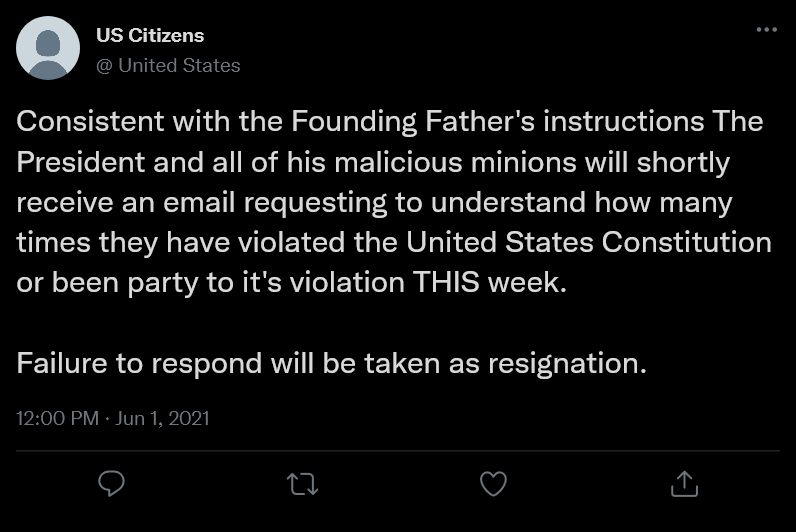Like the tweet with the heart icon
This screenshot has height=532, width=796.
click(x=493, y=484)
